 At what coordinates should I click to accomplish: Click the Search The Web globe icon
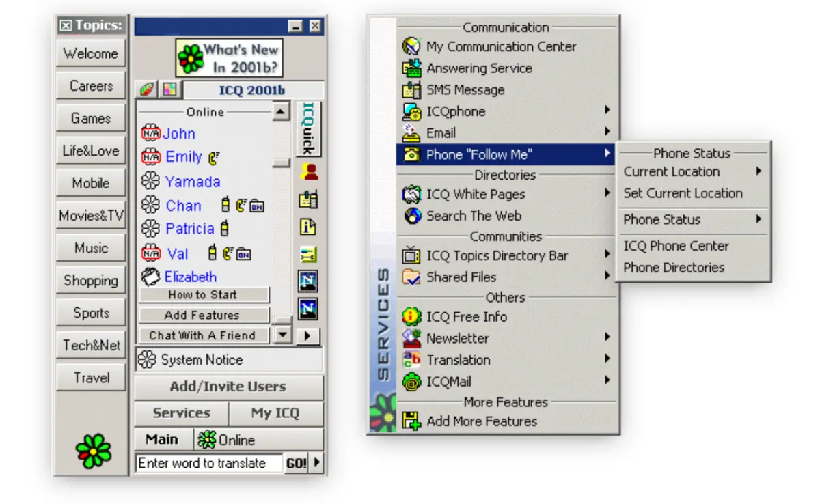tap(412, 216)
